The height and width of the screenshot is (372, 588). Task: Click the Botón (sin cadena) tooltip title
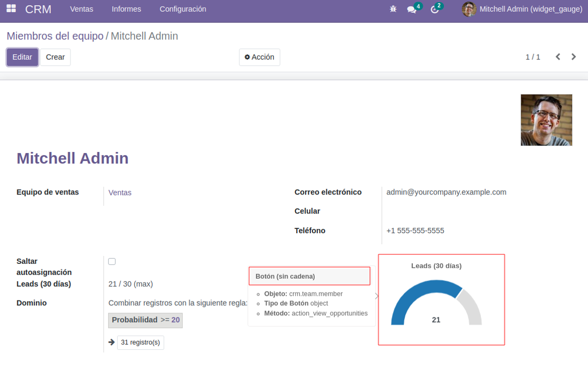tap(286, 277)
